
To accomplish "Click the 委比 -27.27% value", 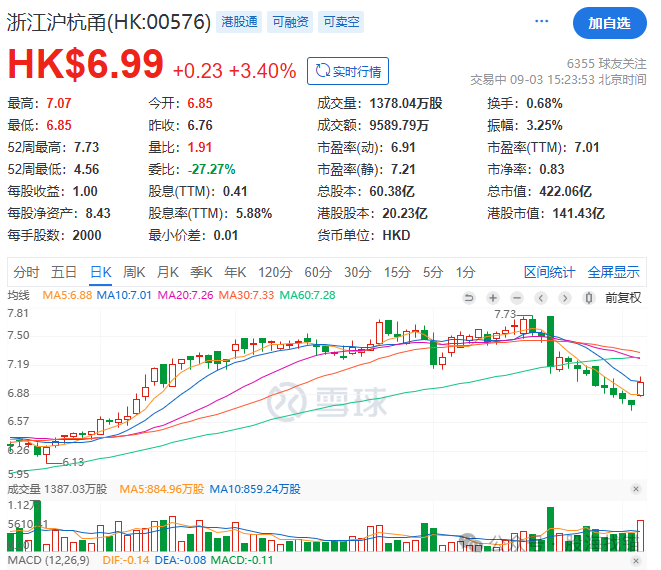I will pyautogui.click(x=211, y=169).
